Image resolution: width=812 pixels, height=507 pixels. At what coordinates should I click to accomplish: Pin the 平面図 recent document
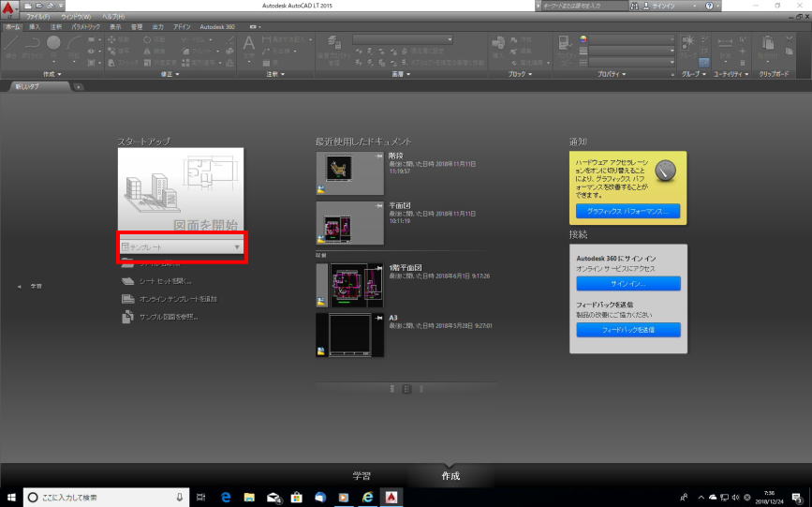point(379,206)
